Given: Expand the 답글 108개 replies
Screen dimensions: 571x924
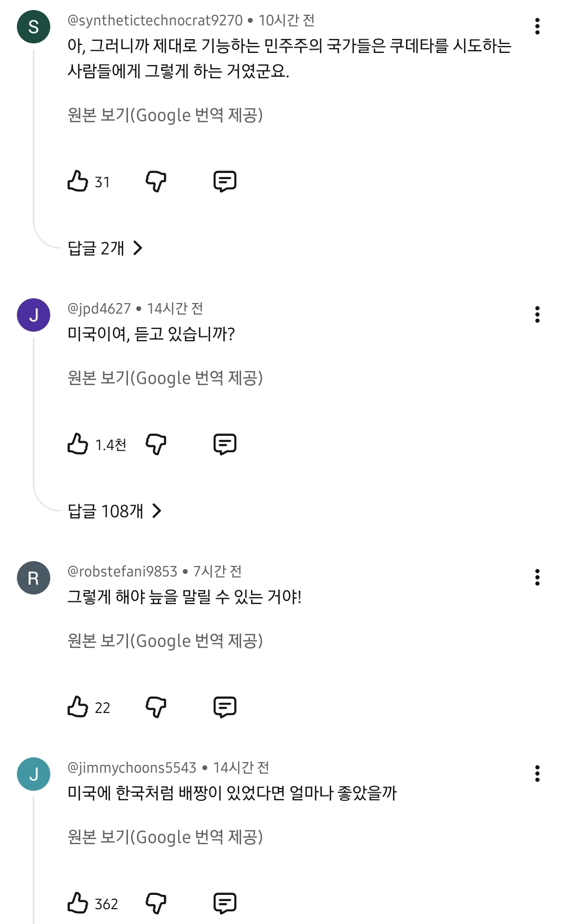Looking at the screenshot, I should coord(114,511).
